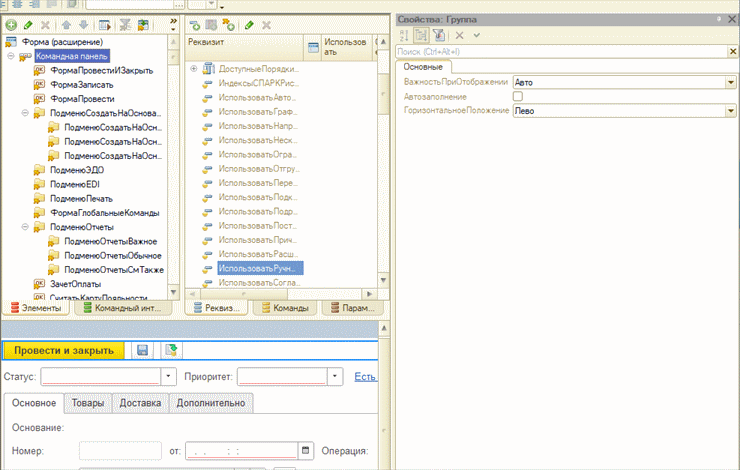Select ЗачетОплаты tree item

click(76, 284)
